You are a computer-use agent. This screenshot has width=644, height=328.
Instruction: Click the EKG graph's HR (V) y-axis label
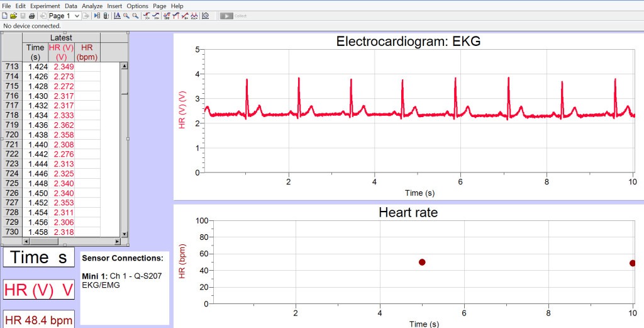click(x=182, y=110)
